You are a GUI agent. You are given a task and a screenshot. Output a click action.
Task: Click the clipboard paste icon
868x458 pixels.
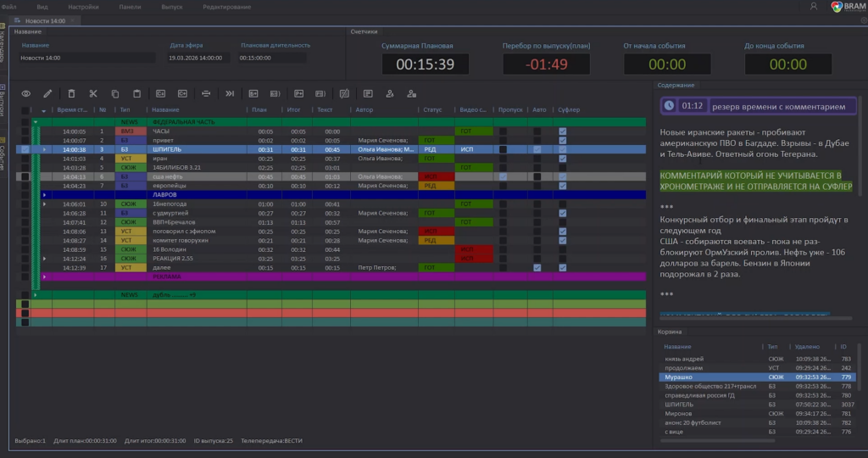(x=136, y=93)
